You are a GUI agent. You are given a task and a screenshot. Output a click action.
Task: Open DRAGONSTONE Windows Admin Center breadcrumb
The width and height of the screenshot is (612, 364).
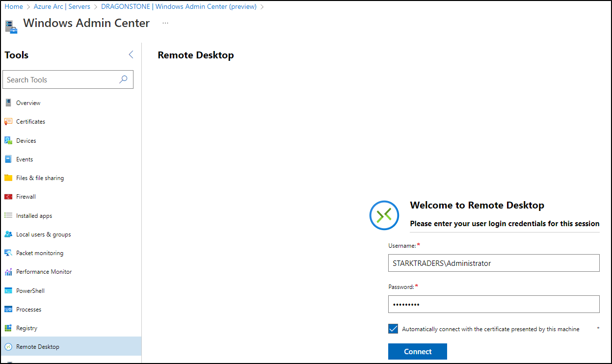click(179, 7)
